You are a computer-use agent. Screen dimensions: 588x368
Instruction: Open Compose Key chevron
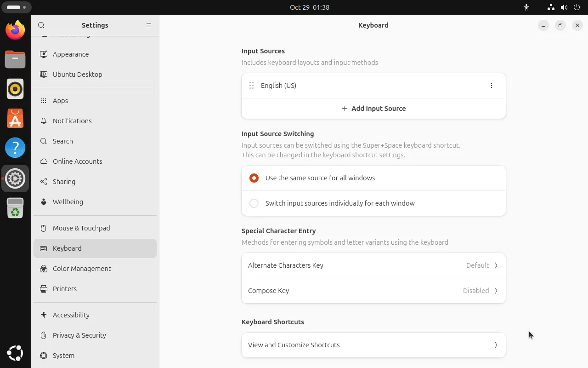tap(496, 291)
